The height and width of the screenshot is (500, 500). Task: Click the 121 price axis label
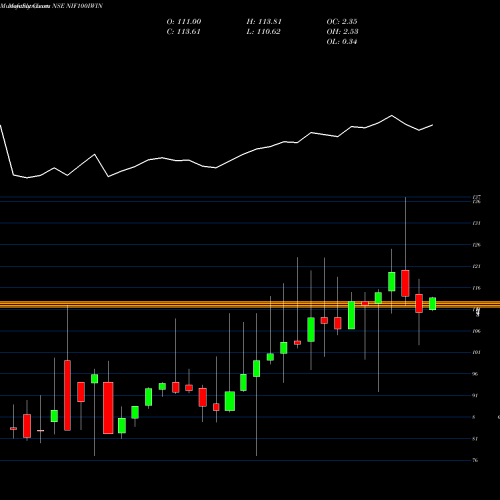(476, 266)
